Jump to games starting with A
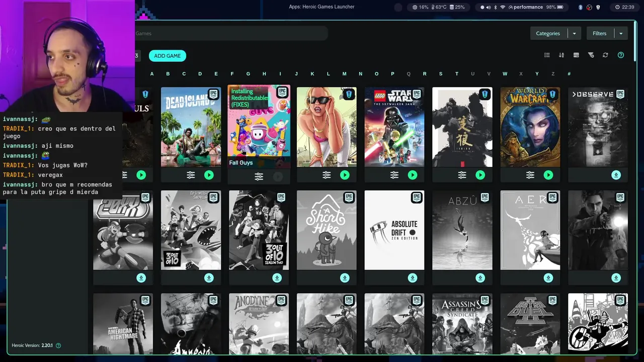Viewport: 644px width, 362px height. [x=152, y=74]
